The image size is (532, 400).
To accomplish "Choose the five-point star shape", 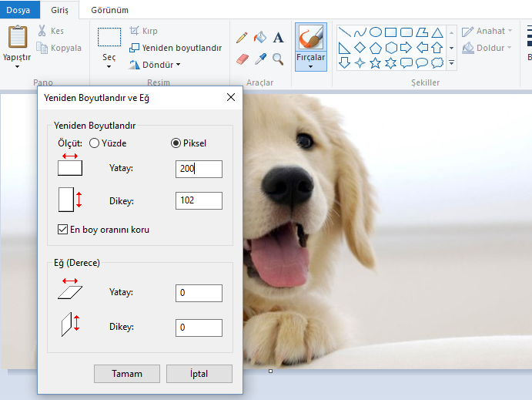I will click(375, 62).
